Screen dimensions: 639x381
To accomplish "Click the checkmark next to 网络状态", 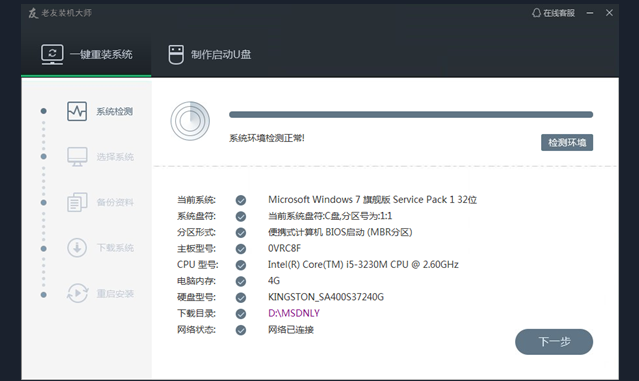I will pos(241,330).
